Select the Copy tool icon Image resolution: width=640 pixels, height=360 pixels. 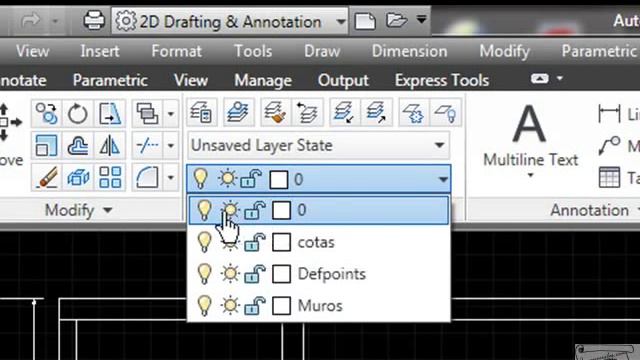click(x=46, y=113)
